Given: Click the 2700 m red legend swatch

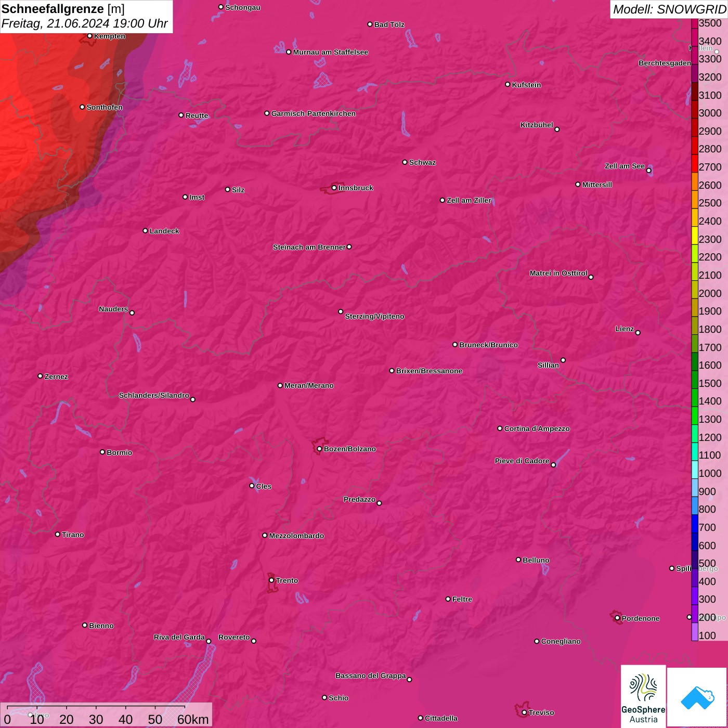Looking at the screenshot, I should pos(694,164).
